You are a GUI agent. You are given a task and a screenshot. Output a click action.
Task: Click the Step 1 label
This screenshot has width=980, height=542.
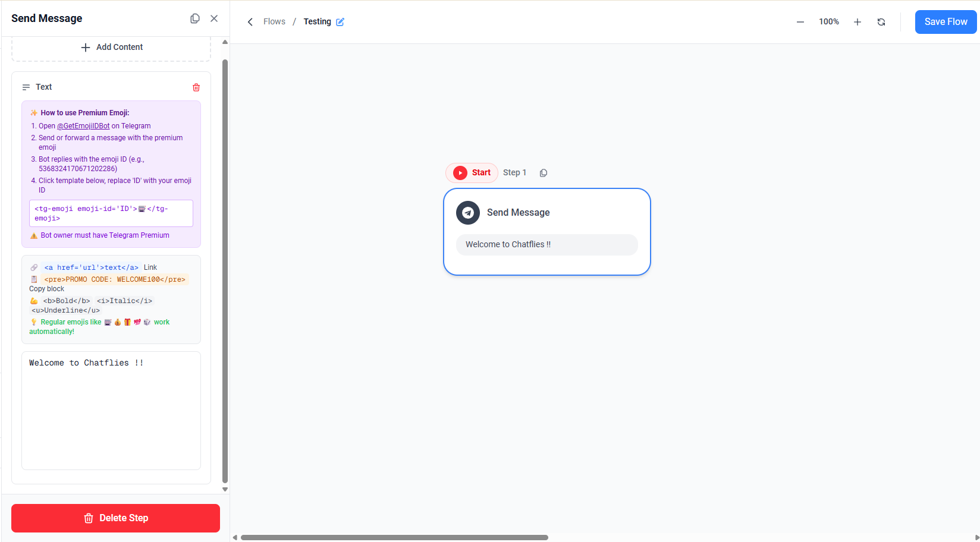514,173
